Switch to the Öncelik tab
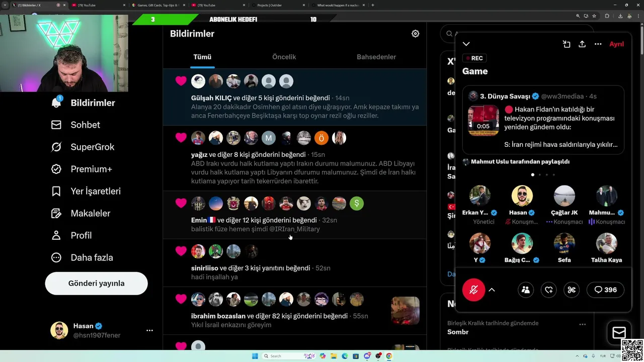The height and width of the screenshot is (362, 644). pos(284,57)
